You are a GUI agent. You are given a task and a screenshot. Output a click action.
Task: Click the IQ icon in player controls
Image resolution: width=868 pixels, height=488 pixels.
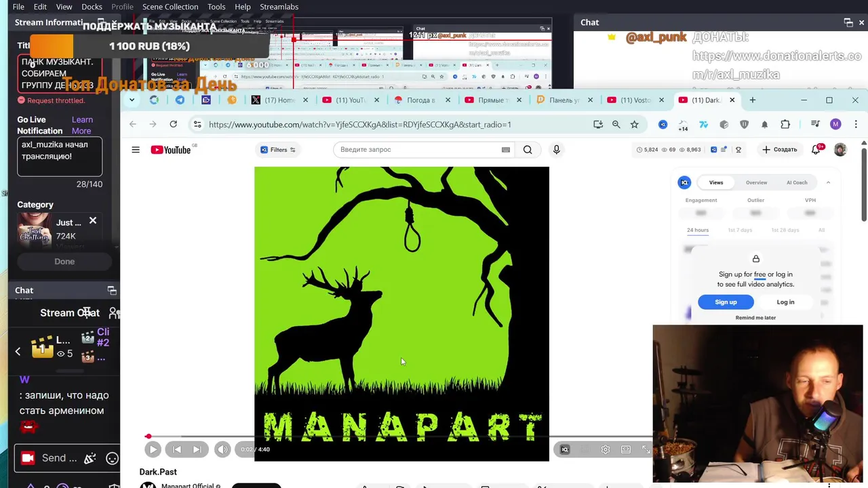click(565, 449)
